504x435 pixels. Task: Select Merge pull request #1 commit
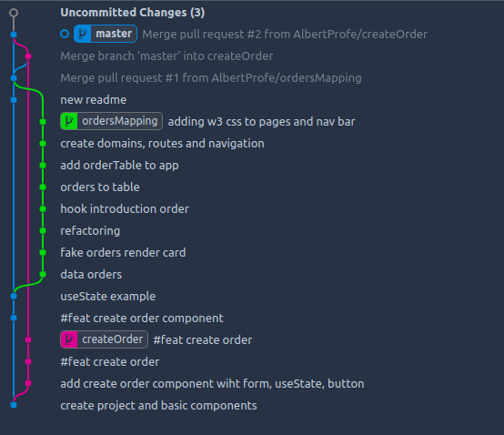pos(211,77)
